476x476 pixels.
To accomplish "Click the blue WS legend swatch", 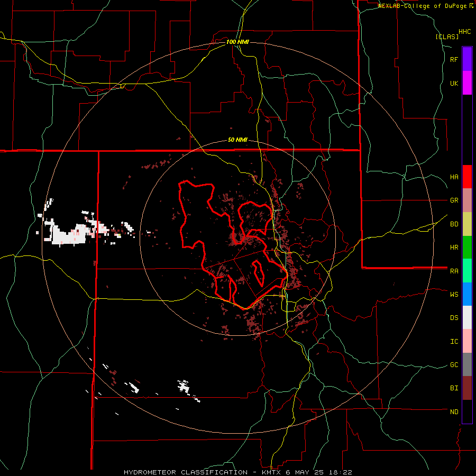I will [x=467, y=294].
